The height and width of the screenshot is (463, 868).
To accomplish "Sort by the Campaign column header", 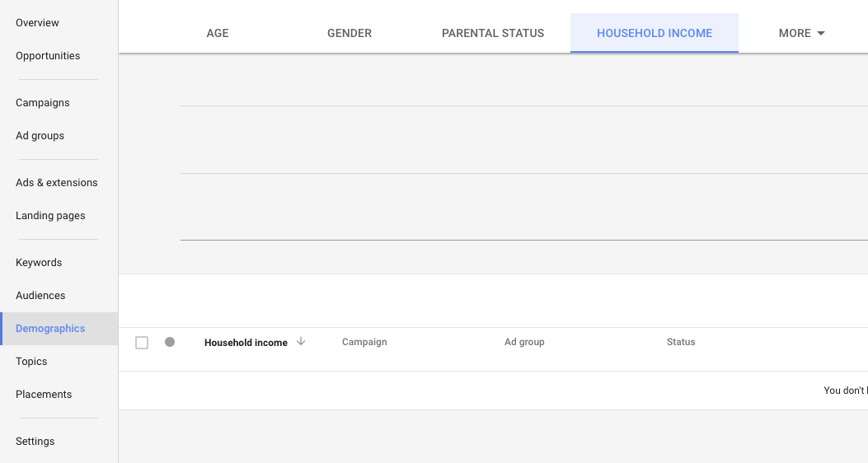I will (x=364, y=342).
